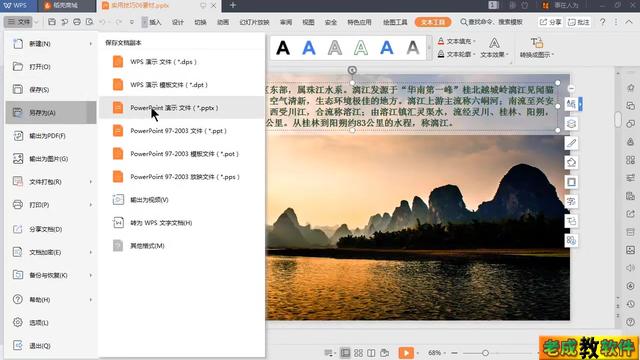
Task: Open the 视图 ribbon tab
Action: (308, 22)
